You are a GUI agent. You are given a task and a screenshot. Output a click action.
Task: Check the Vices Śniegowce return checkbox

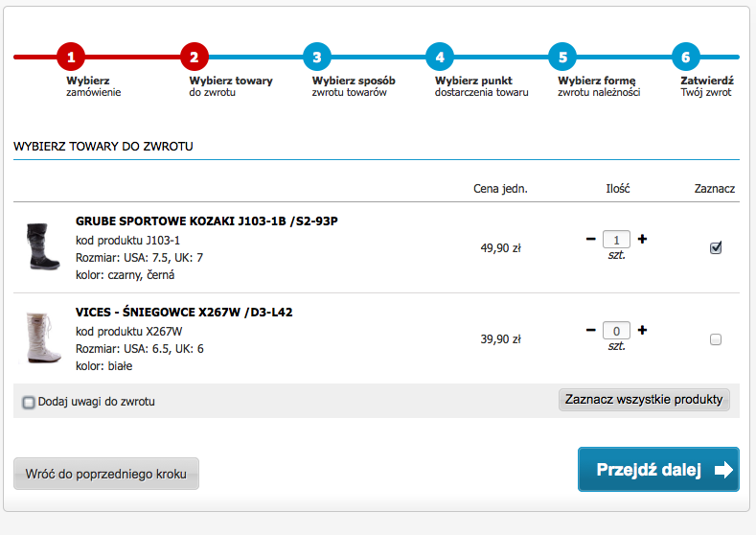[716, 339]
